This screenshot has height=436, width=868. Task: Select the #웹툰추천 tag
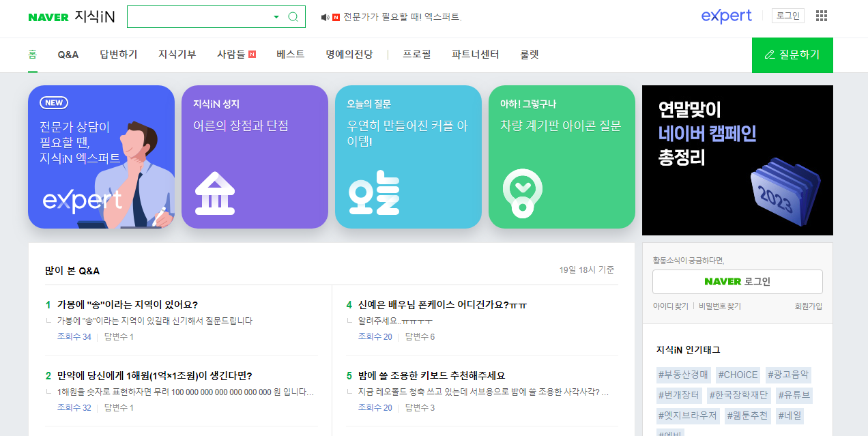[749, 415]
